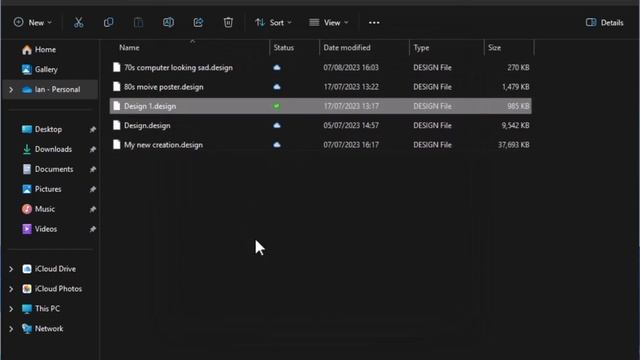Click the pin icon beside Videos
This screenshot has width=640, height=360.
tap(93, 229)
